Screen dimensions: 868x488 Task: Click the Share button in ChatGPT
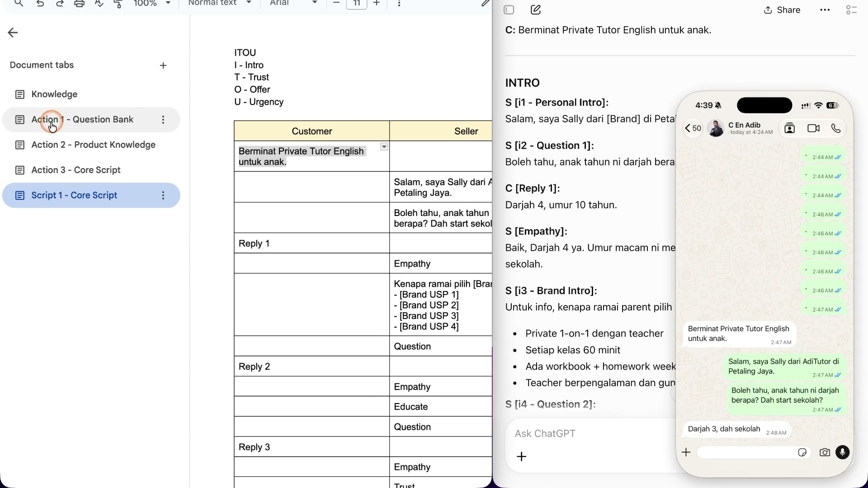[x=782, y=10]
